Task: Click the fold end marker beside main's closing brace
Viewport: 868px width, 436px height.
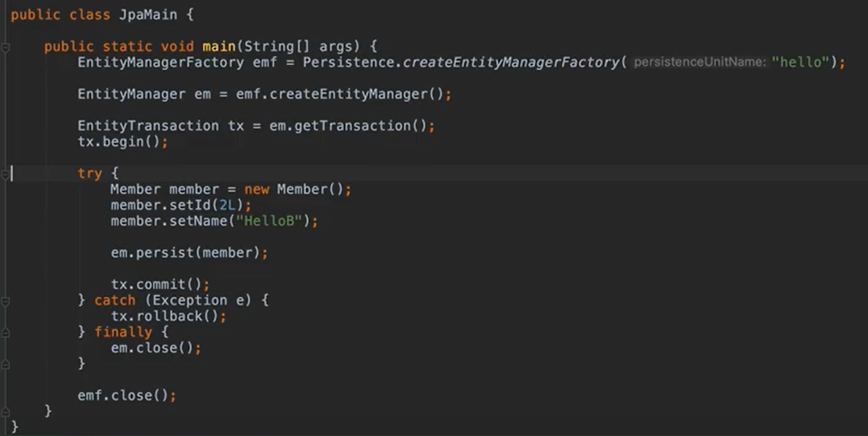Action: 5,412
